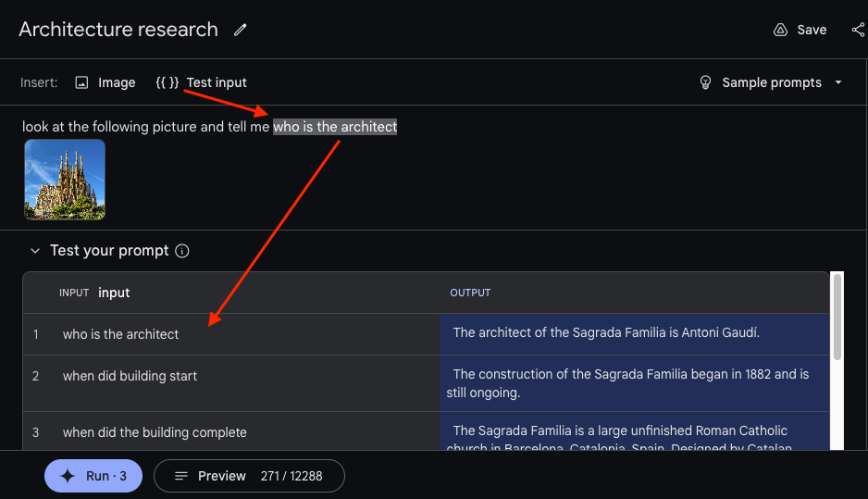Viewport: 868px width, 499px height.
Task: Collapse the Test your prompt section
Action: pyautogui.click(x=35, y=251)
